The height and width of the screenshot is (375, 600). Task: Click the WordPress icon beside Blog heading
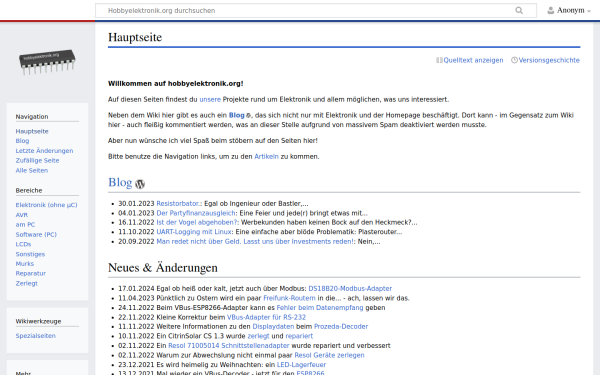(140, 184)
